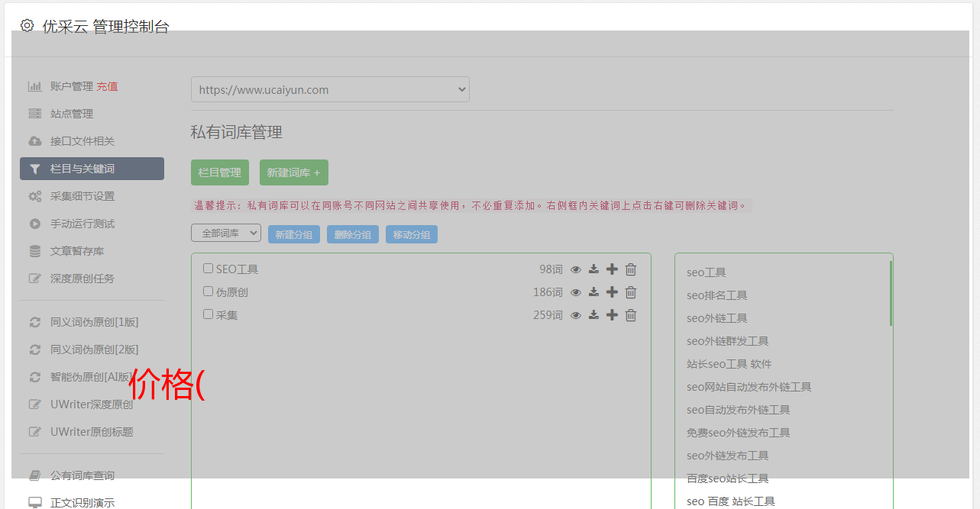Open 栏目与关键词 in the sidebar
The width and height of the screenshot is (980, 509).
tap(92, 169)
